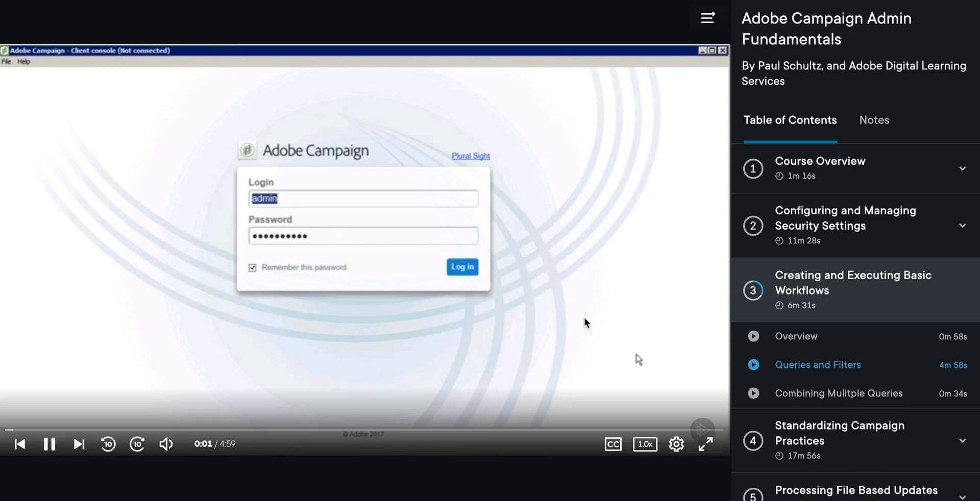Skip to next clip
Viewport: 980px width, 501px height.
pos(79,444)
